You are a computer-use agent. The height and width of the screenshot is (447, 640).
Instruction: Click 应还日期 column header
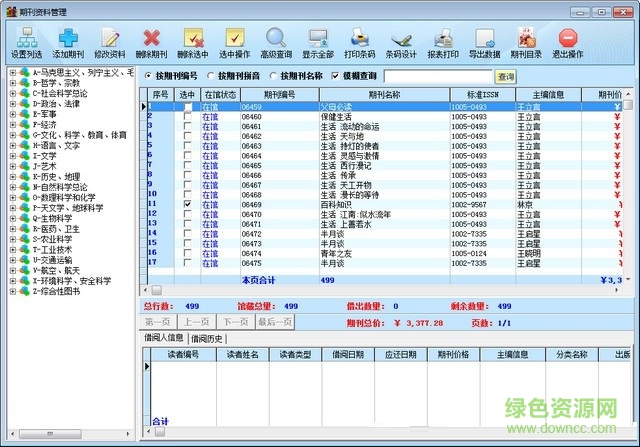(401, 354)
